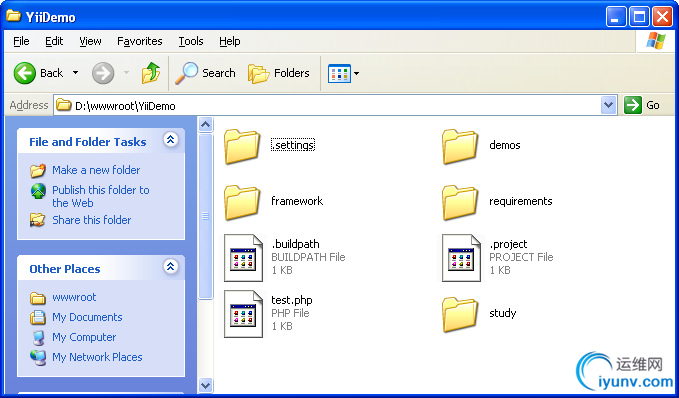The width and height of the screenshot is (679, 398).
Task: Collapse the Other Places panel
Action: [x=171, y=266]
